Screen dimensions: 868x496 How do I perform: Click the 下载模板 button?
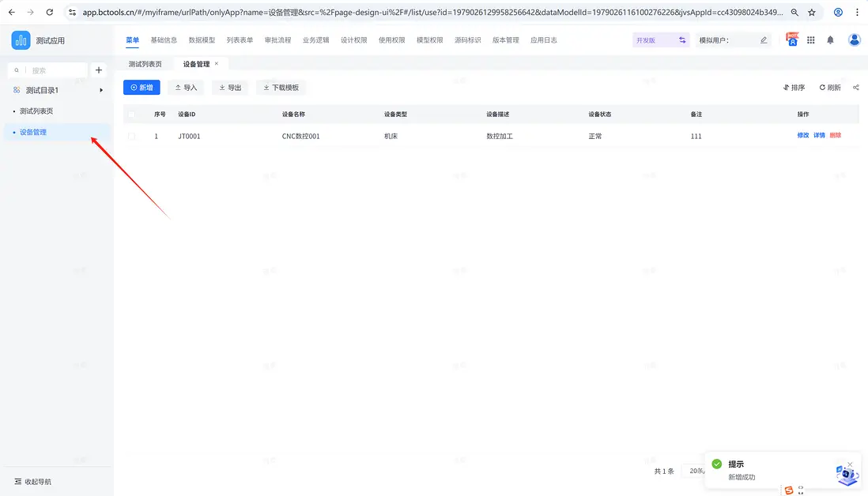281,88
